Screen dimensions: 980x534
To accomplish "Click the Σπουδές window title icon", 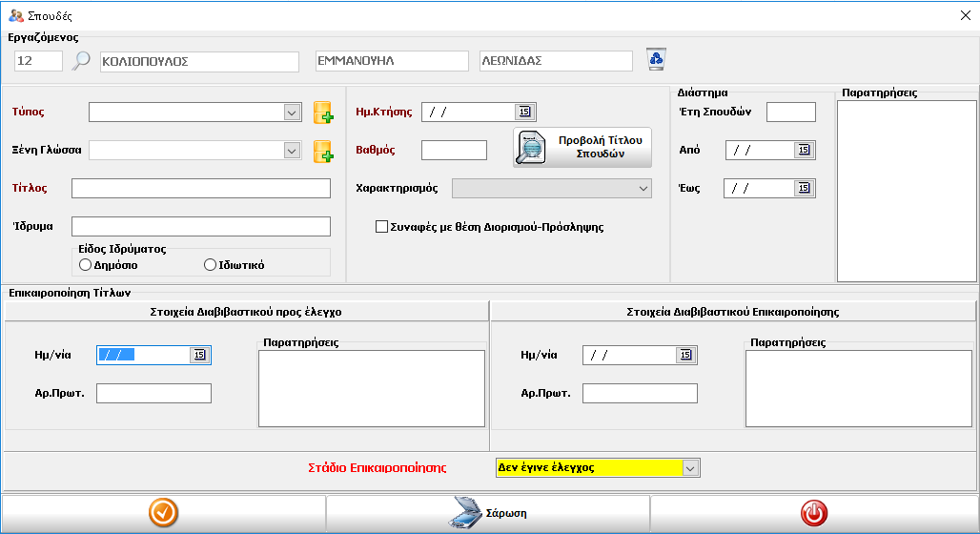I will click(x=15, y=15).
